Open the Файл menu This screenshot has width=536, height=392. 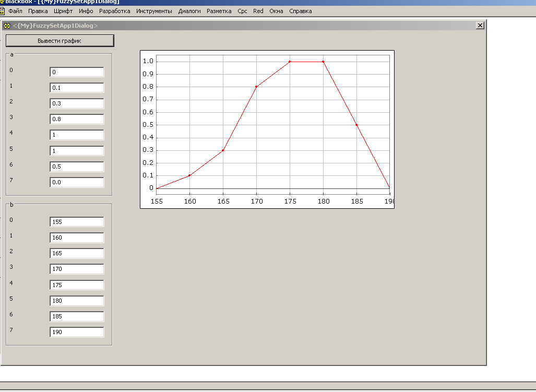click(15, 11)
